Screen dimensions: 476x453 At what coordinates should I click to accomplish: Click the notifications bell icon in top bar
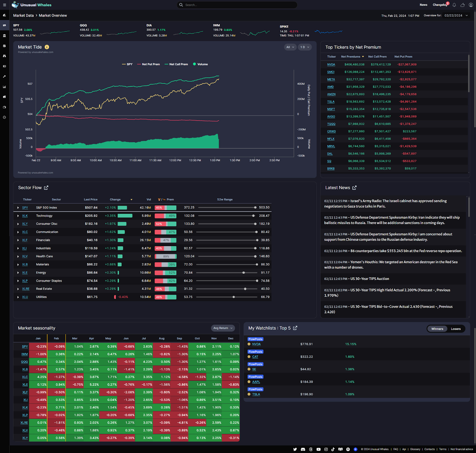click(x=454, y=5)
